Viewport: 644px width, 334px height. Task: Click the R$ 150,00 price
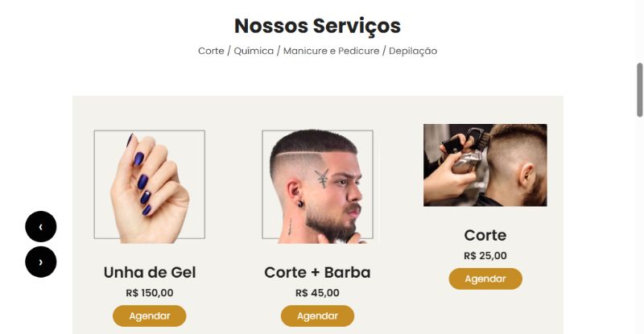coord(150,293)
